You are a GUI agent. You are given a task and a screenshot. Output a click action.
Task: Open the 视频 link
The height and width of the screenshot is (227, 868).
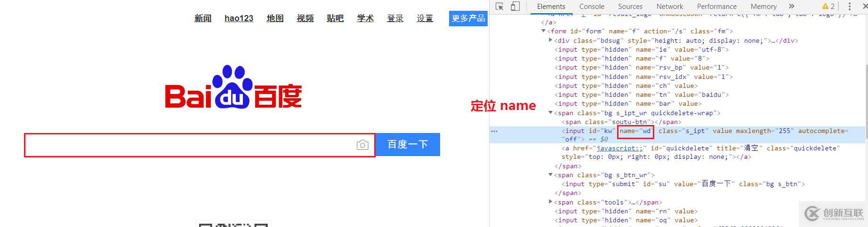tap(305, 18)
